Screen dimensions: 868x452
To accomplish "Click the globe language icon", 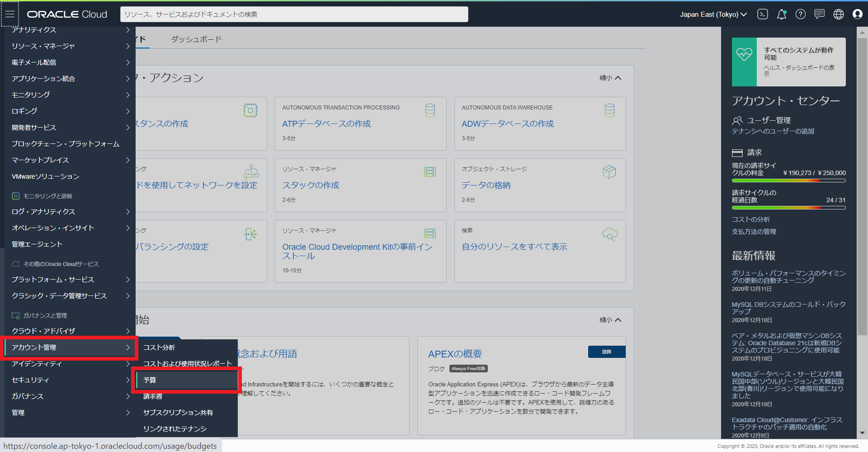I will [838, 14].
